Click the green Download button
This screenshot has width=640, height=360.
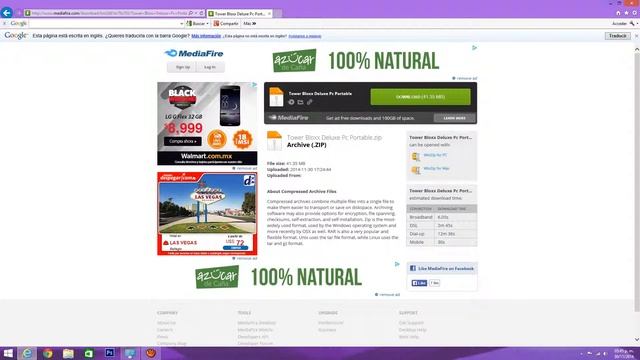click(x=420, y=97)
